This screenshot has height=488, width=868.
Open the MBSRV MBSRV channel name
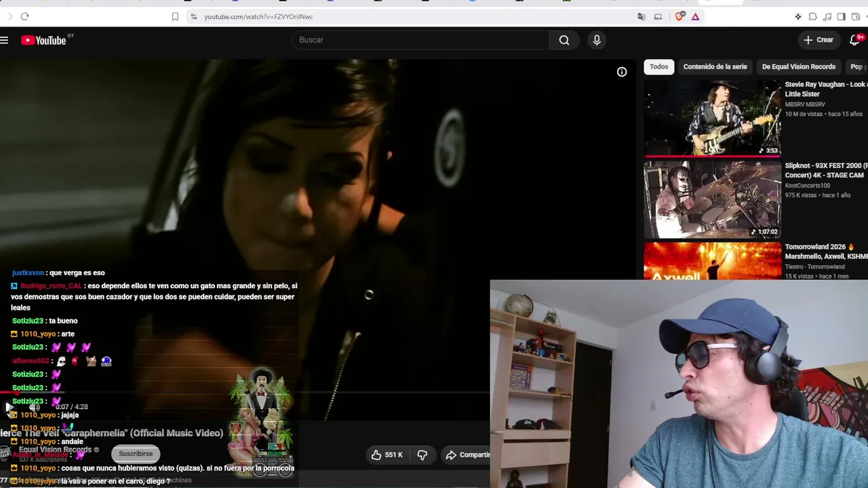tap(805, 104)
